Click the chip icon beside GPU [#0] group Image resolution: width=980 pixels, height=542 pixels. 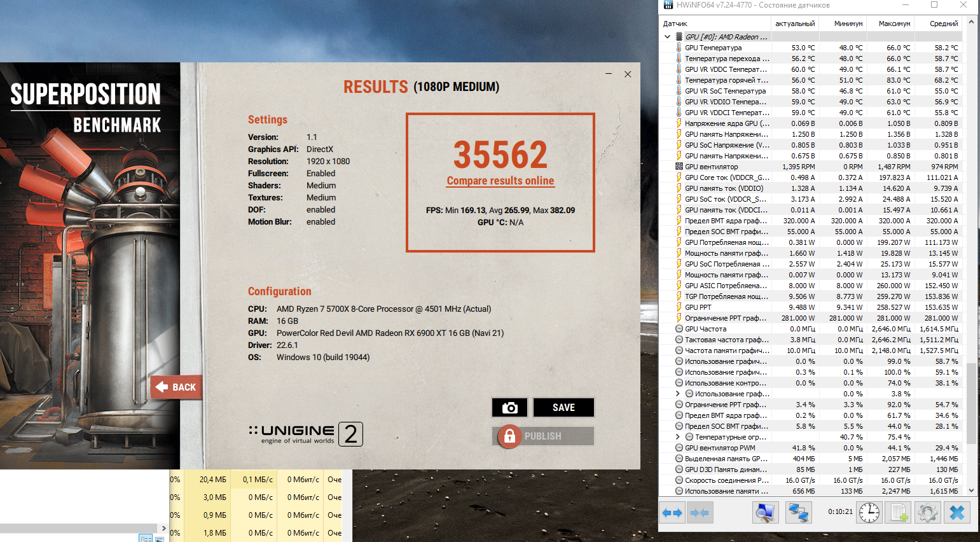tap(679, 37)
